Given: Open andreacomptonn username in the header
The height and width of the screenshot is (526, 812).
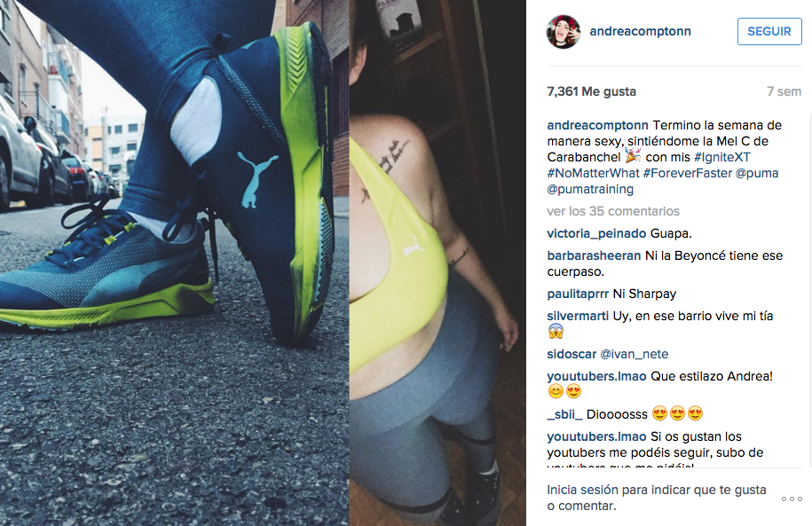Looking at the screenshot, I should 640,31.
